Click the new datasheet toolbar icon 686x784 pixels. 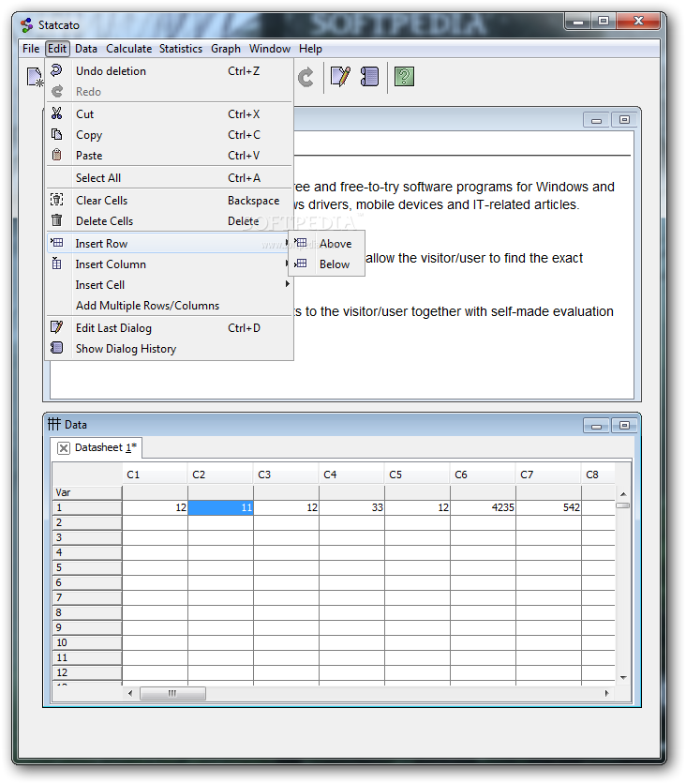[x=36, y=77]
